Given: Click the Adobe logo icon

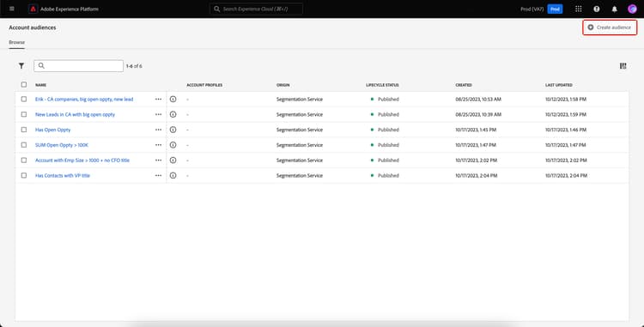Looking at the screenshot, I should point(33,9).
